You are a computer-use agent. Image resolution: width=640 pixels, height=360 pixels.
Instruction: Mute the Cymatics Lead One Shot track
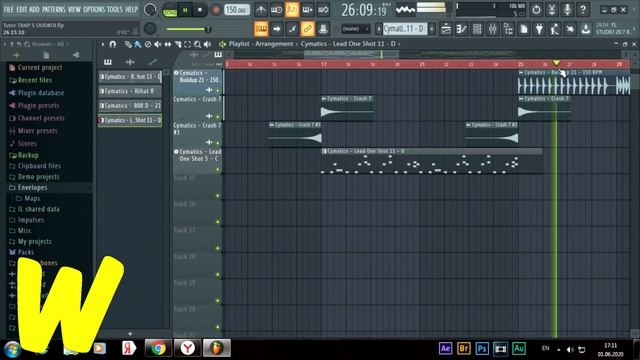click(x=218, y=169)
